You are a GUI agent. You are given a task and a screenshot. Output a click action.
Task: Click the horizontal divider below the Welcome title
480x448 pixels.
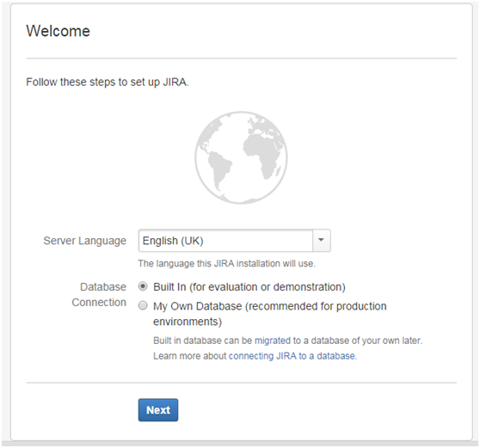[241, 58]
